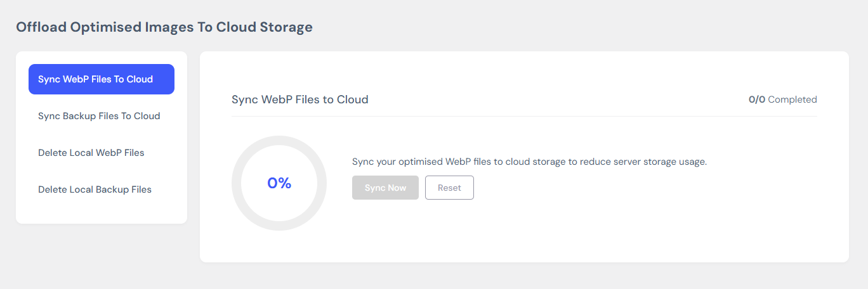The image size is (868, 289).
Task: Click the Completed status word
Action: tap(792, 100)
